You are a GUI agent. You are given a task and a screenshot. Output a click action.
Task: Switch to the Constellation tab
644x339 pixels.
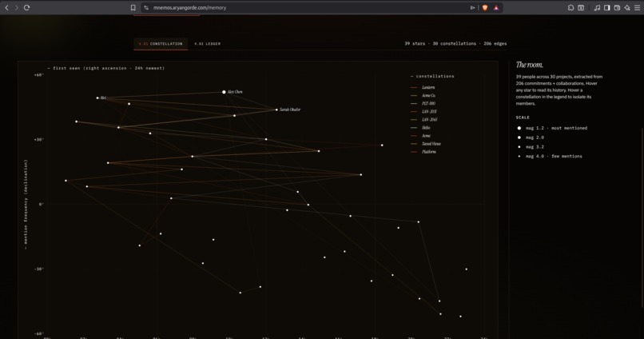tap(161, 43)
